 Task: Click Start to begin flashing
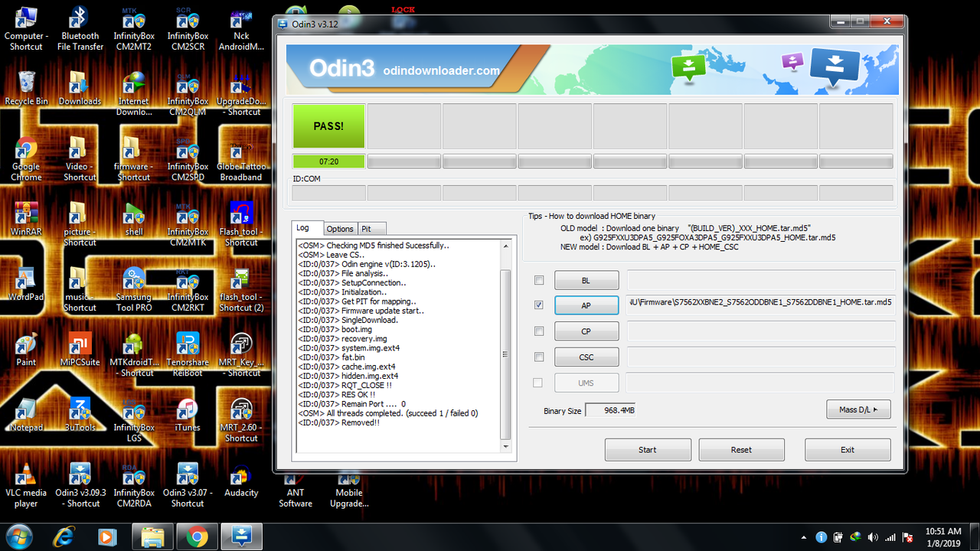click(648, 450)
